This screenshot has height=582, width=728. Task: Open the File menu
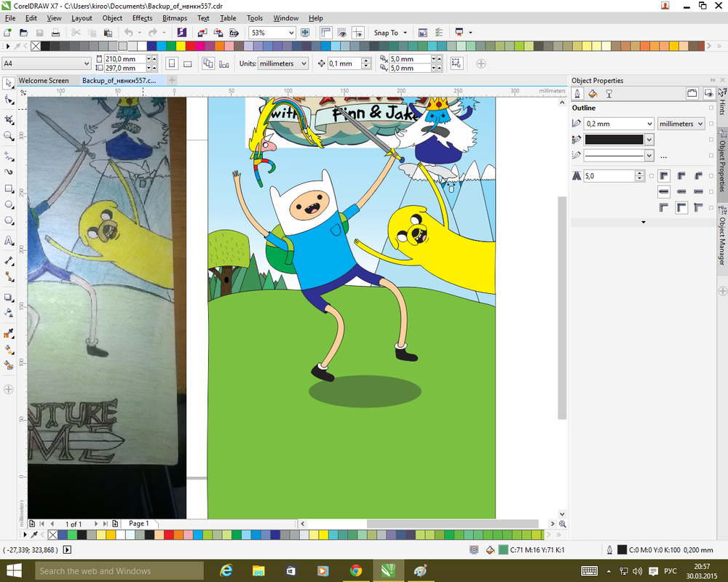pos(9,18)
